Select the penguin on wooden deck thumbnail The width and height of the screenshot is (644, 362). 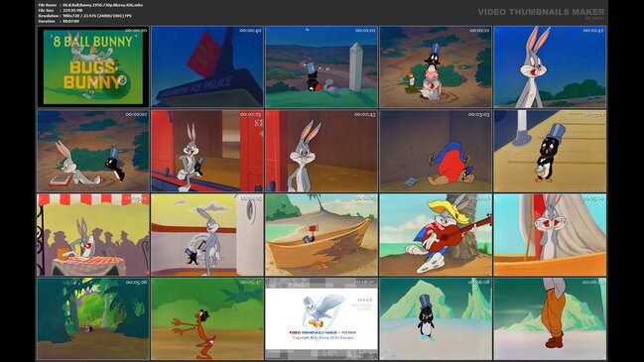click(x=550, y=151)
